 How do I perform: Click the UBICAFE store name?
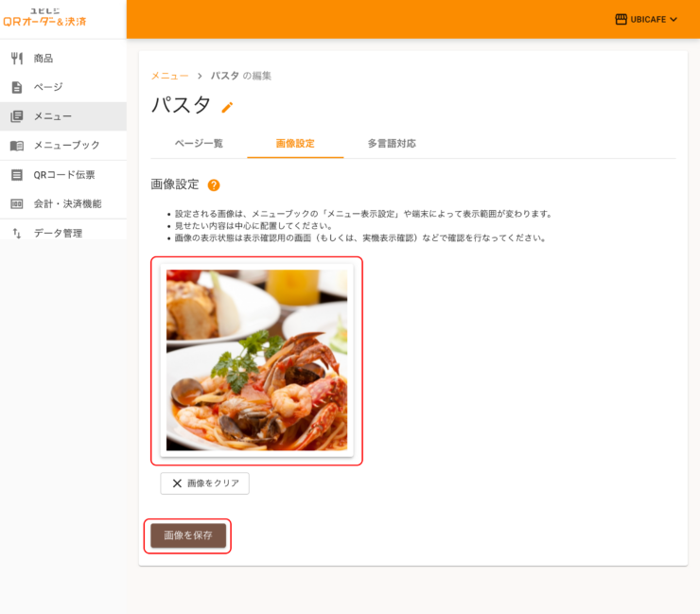[x=648, y=19]
